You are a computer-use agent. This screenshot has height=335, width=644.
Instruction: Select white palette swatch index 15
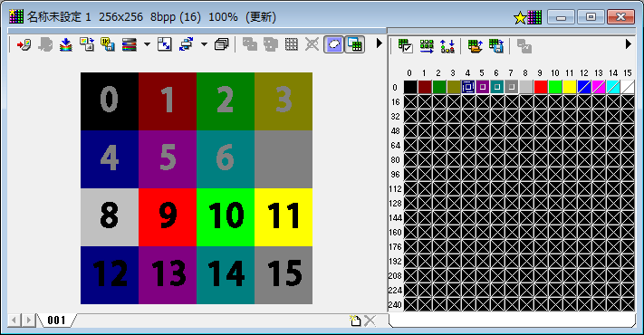pos(627,87)
